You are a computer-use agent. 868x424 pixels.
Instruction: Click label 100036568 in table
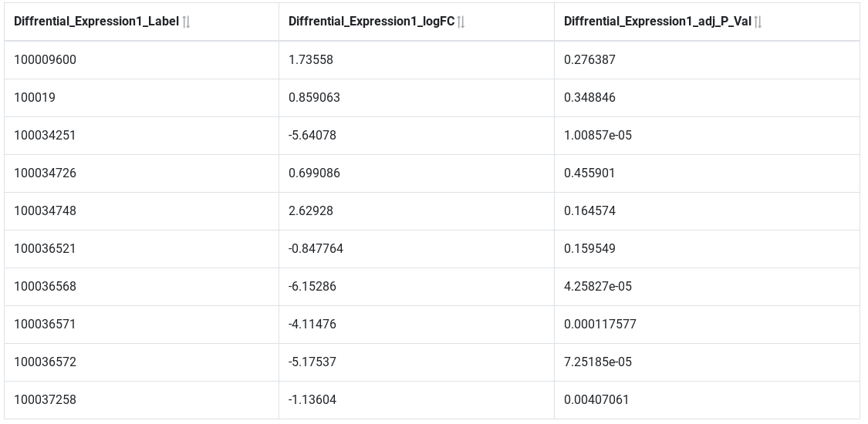[x=45, y=286]
